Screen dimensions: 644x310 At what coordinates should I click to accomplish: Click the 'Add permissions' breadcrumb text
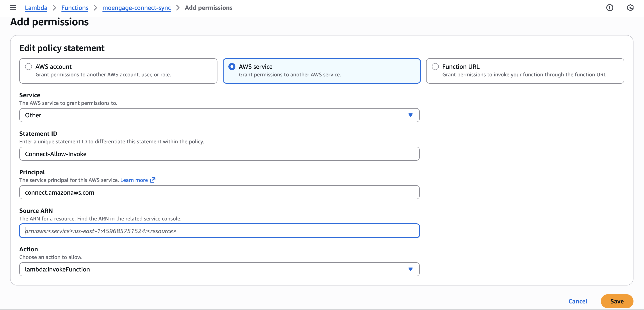pyautogui.click(x=208, y=8)
